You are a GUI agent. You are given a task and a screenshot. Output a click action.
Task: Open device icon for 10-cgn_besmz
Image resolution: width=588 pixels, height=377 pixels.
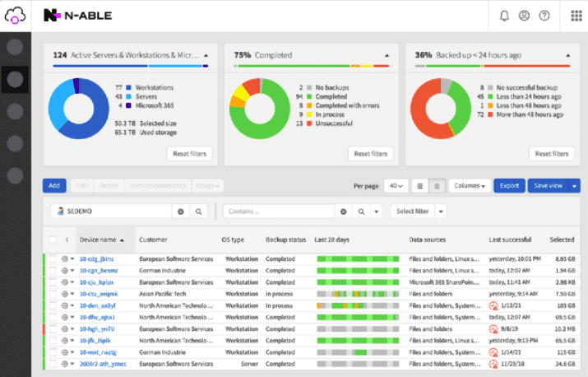point(64,270)
